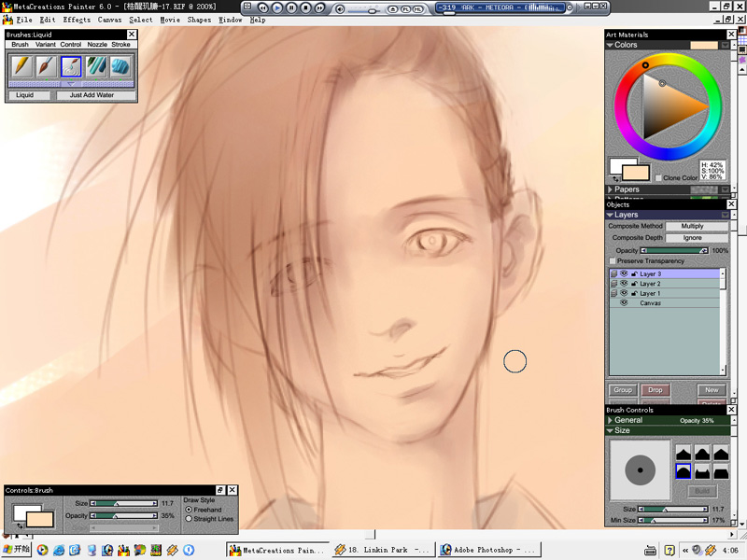
Task: Enable Preserve Transparency checkbox
Action: 613,261
